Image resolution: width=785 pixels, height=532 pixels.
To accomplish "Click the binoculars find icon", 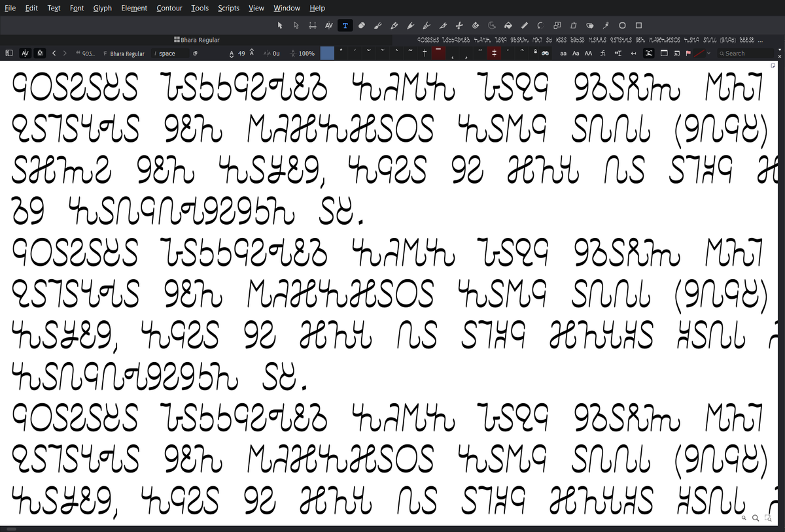I will (x=545, y=53).
